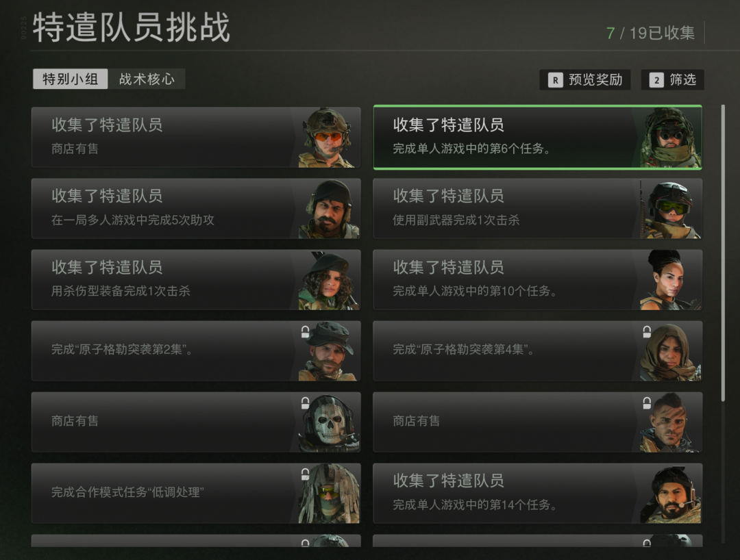
Task: Select the 完成合作模式任务“低调处理” card
Action: pos(196,493)
